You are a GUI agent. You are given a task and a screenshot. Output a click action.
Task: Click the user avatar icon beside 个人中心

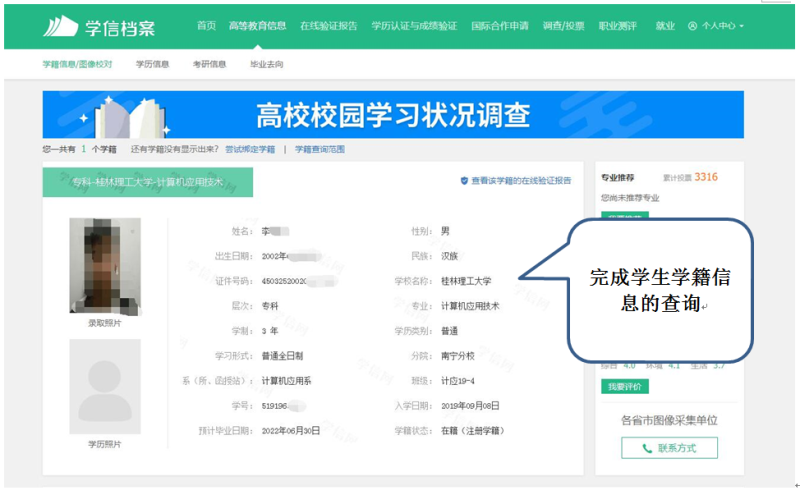point(693,26)
